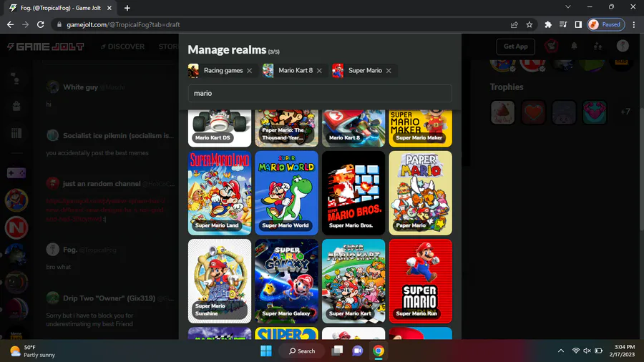Open the user avatar menu in header

pyautogui.click(x=623, y=46)
